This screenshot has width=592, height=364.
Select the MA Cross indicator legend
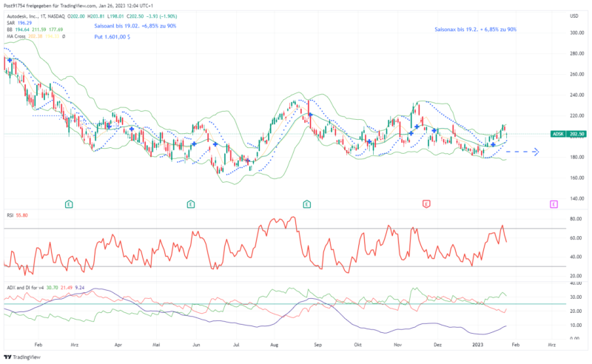pyautogui.click(x=17, y=36)
